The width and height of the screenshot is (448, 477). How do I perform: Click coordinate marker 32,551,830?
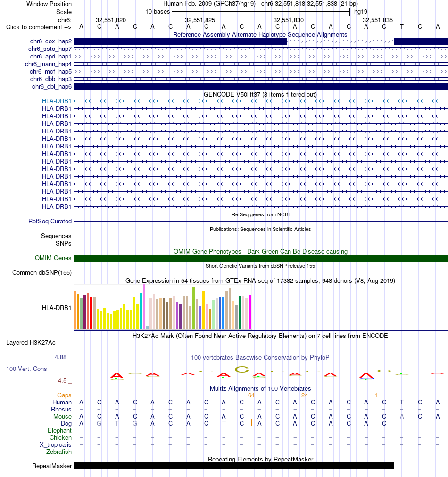289,20
